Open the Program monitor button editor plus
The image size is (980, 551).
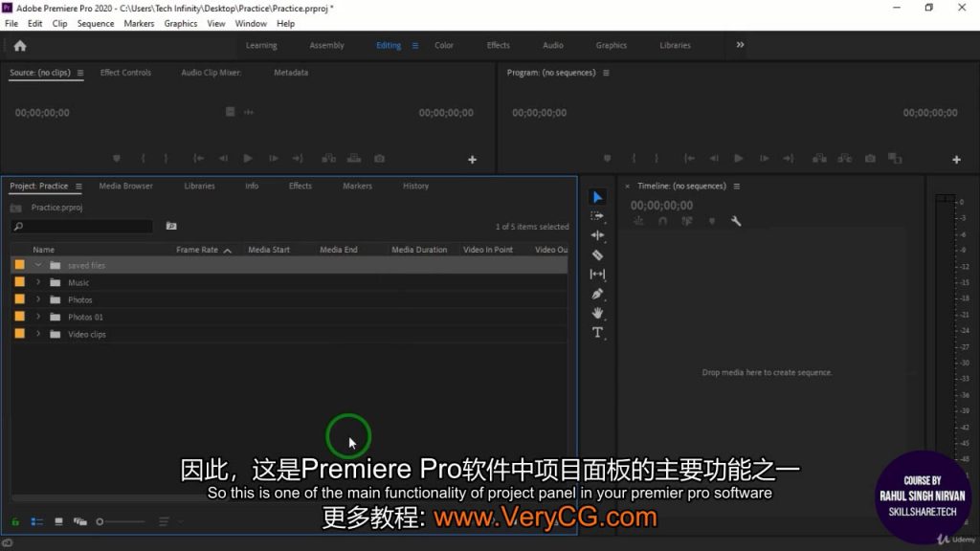956,160
